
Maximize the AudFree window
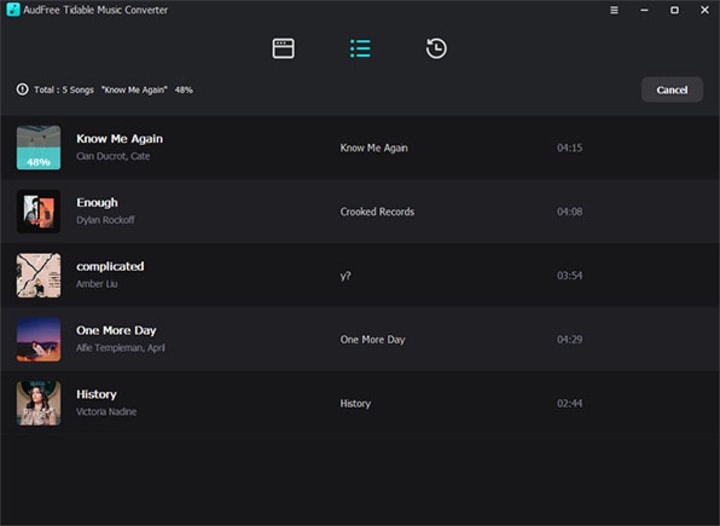click(675, 10)
